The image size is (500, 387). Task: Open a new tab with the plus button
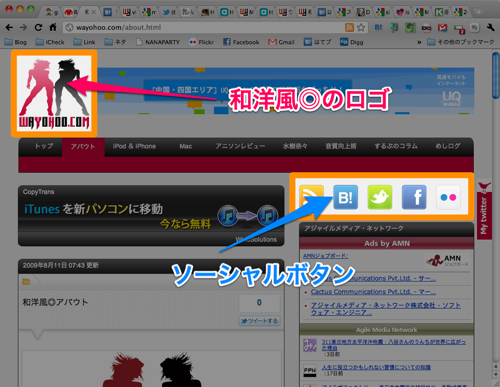pos(479,12)
